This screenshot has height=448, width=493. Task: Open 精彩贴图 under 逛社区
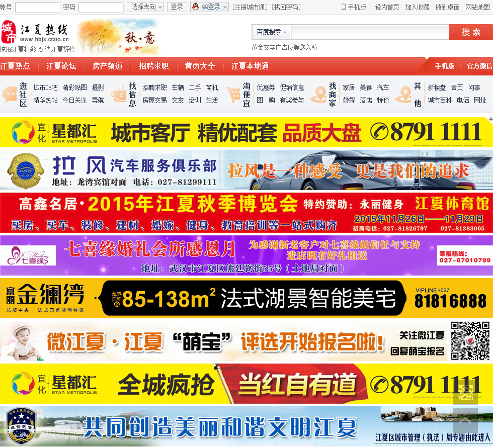(x=74, y=87)
